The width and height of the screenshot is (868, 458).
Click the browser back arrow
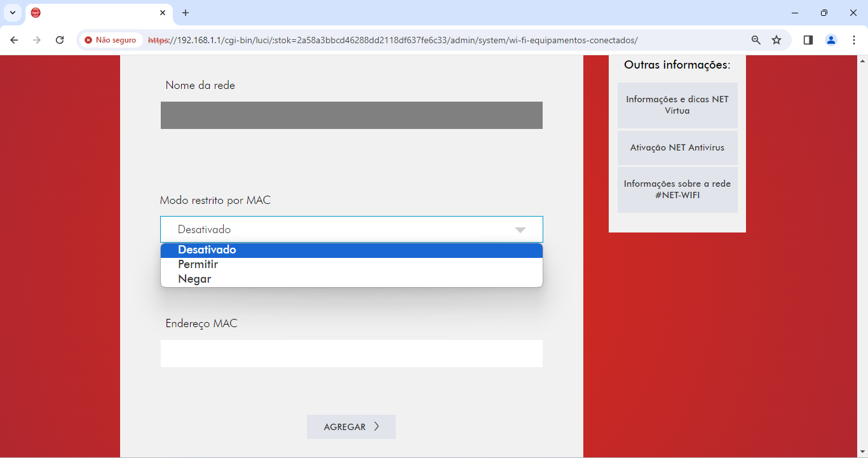click(x=14, y=40)
